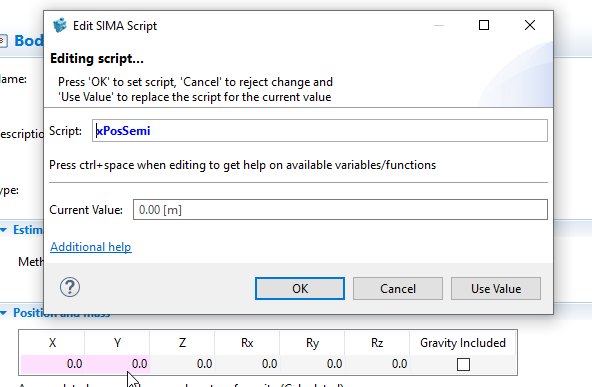Select the Rz cell value 0.0
The width and height of the screenshot is (592, 387).
[x=378, y=364]
